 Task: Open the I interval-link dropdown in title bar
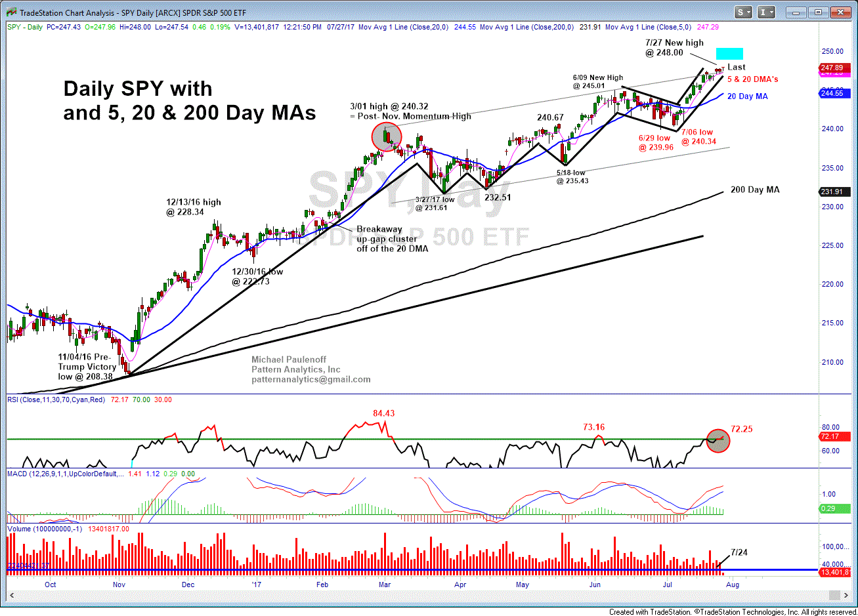point(765,12)
